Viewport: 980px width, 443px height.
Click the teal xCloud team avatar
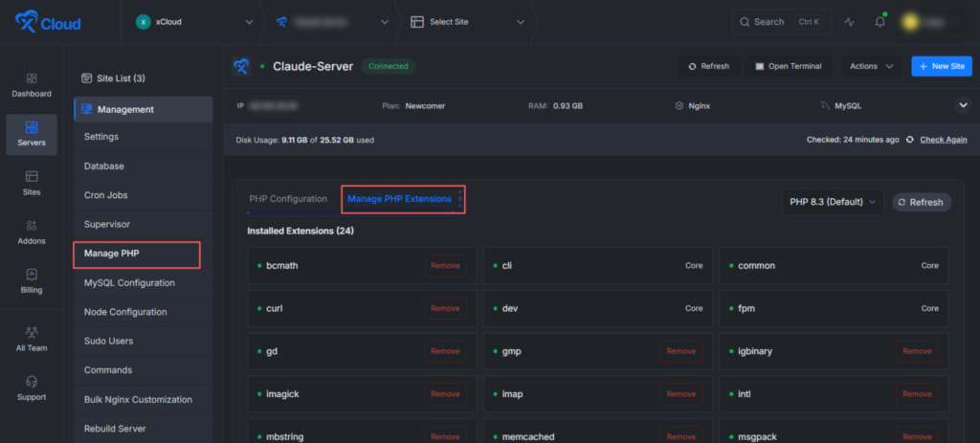(x=144, y=22)
